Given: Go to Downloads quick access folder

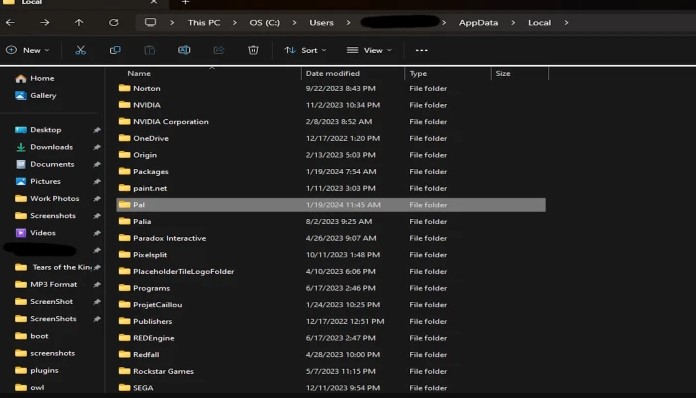Looking at the screenshot, I should (x=44, y=147).
